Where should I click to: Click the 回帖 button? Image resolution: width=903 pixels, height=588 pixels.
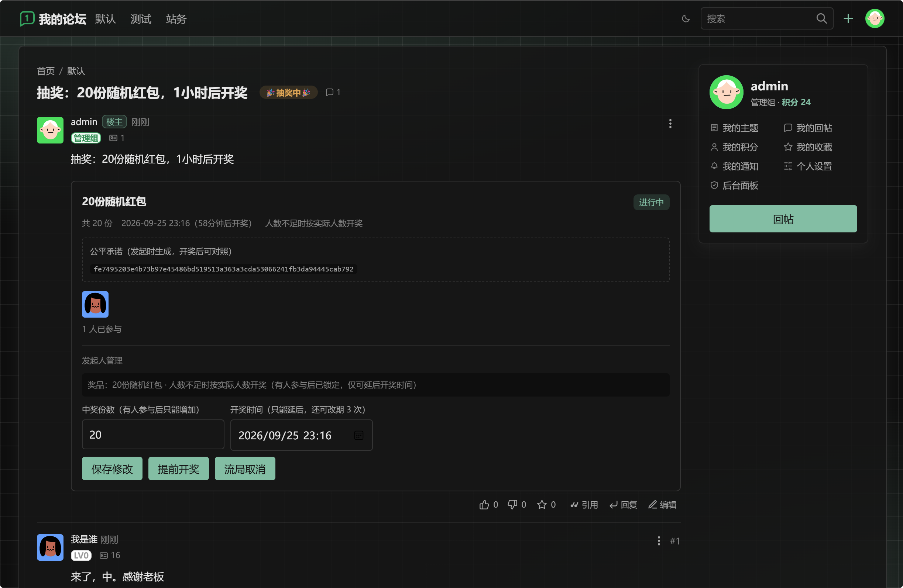click(783, 219)
